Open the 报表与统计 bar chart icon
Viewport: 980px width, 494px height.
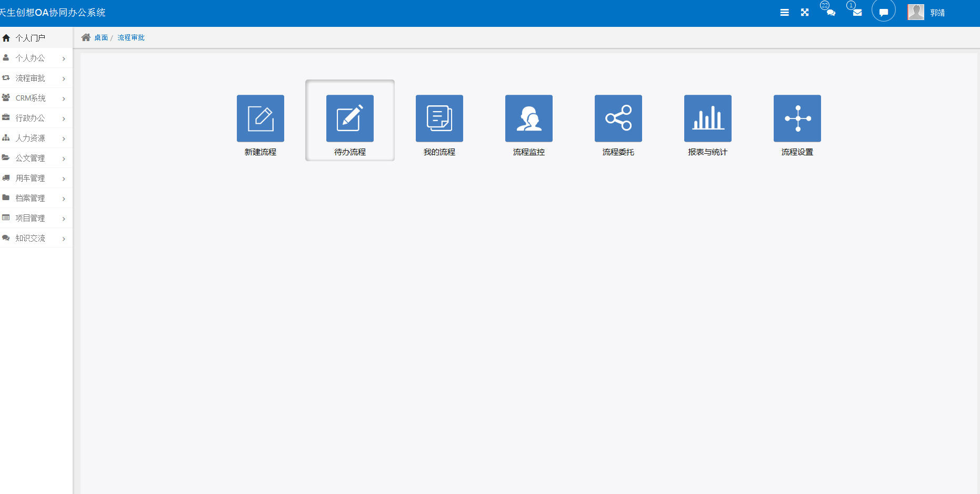[708, 118]
